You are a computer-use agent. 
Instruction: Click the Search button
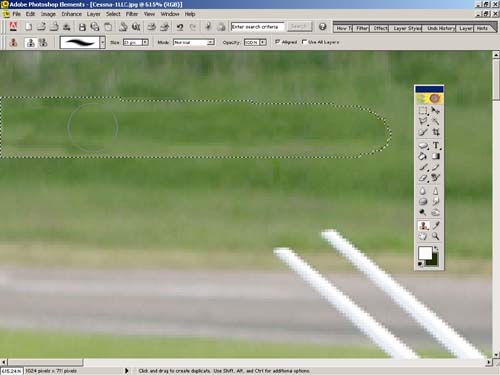(x=299, y=26)
